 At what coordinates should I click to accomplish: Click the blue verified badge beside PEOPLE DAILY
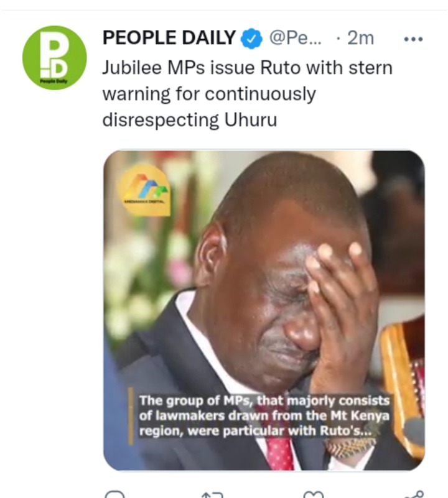251,39
